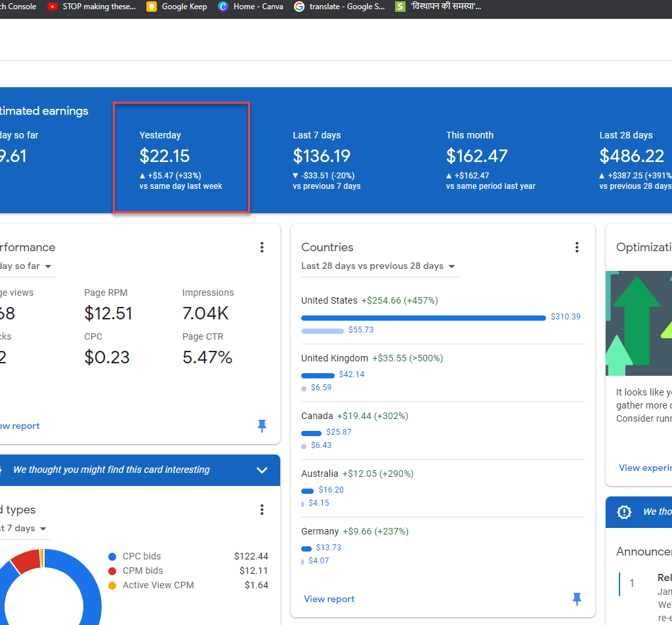The height and width of the screenshot is (625, 672).
Task: Click the Search Console bookmark
Action: coord(18,7)
